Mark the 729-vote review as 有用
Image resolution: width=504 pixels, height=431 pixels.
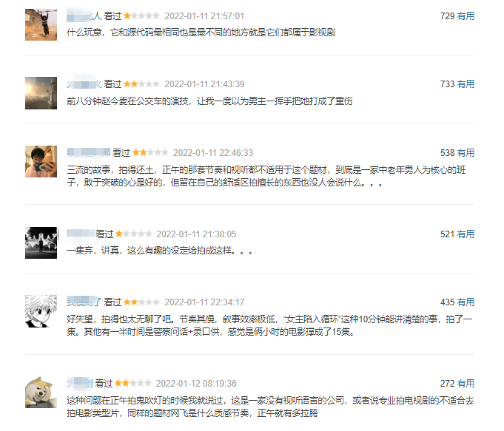click(466, 16)
